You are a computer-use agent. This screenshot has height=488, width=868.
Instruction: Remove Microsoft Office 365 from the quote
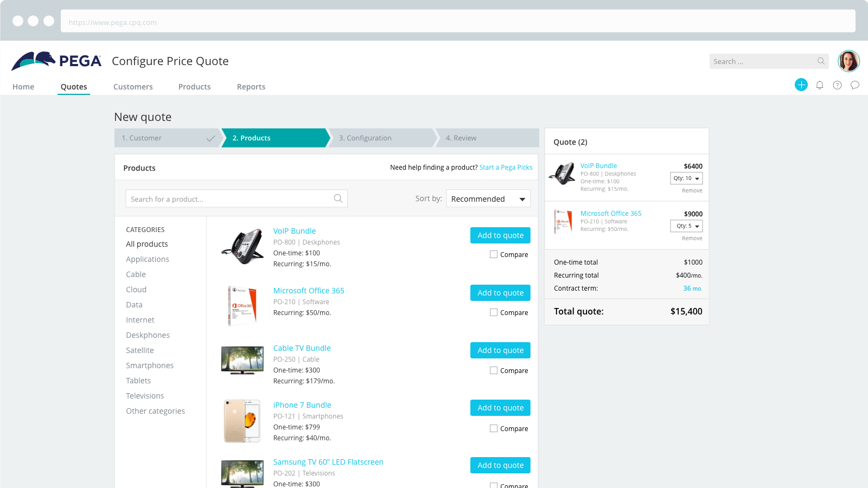coord(692,239)
